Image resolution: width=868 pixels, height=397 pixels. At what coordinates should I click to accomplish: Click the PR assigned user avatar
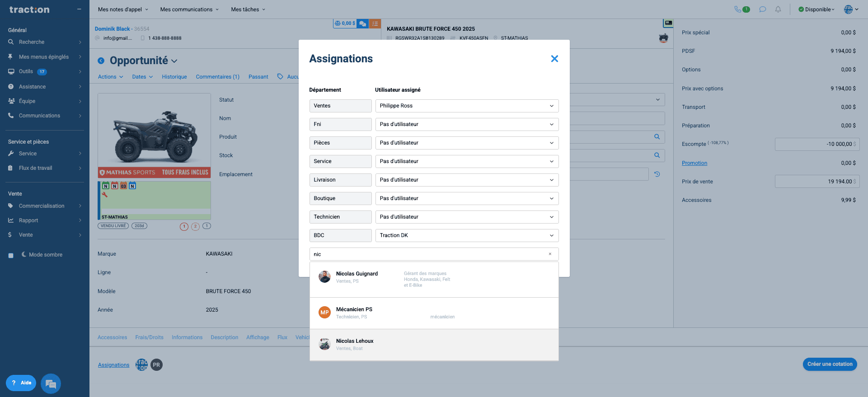[x=156, y=365]
